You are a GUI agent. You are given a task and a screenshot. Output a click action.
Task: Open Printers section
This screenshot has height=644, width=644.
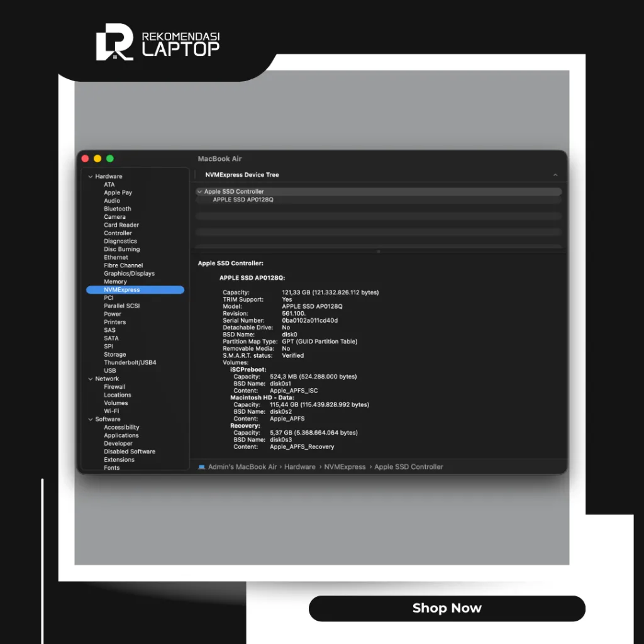coord(114,322)
